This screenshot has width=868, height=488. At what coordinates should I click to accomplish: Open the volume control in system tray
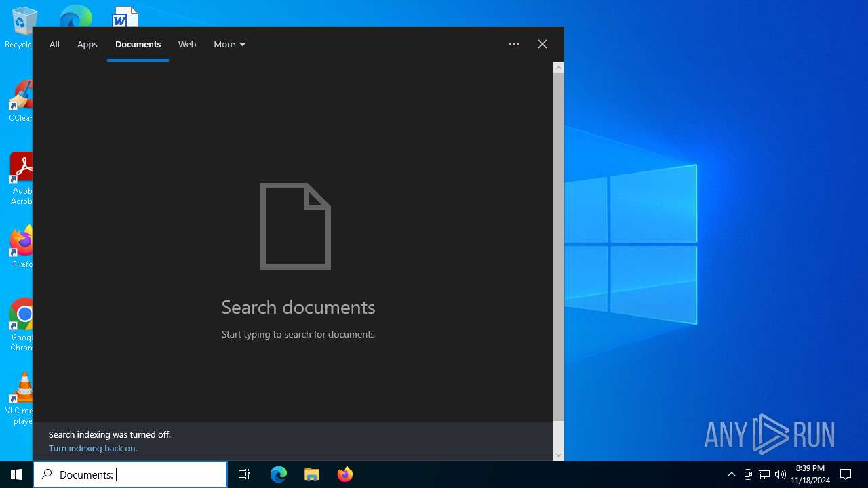(x=781, y=474)
